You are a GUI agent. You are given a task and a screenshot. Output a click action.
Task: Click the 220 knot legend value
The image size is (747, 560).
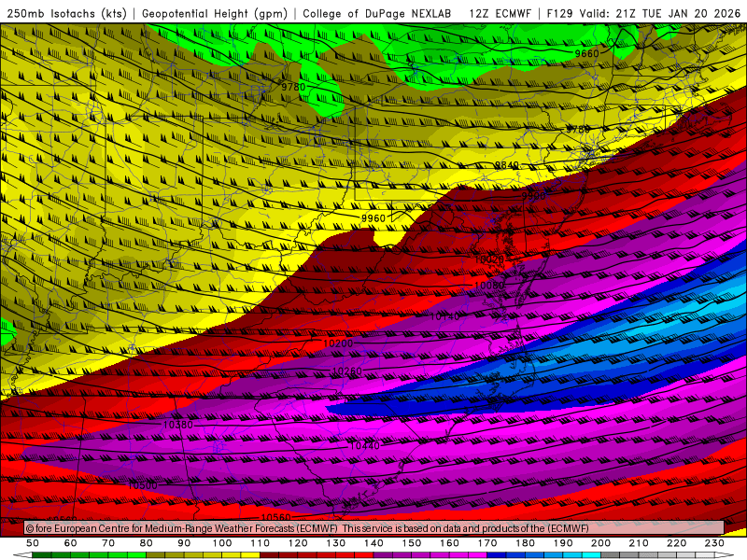point(676,543)
